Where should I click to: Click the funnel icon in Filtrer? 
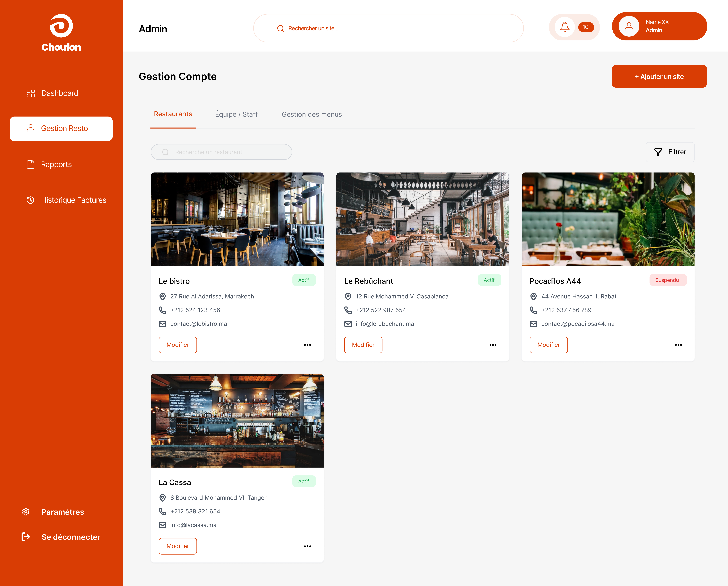pyautogui.click(x=658, y=152)
